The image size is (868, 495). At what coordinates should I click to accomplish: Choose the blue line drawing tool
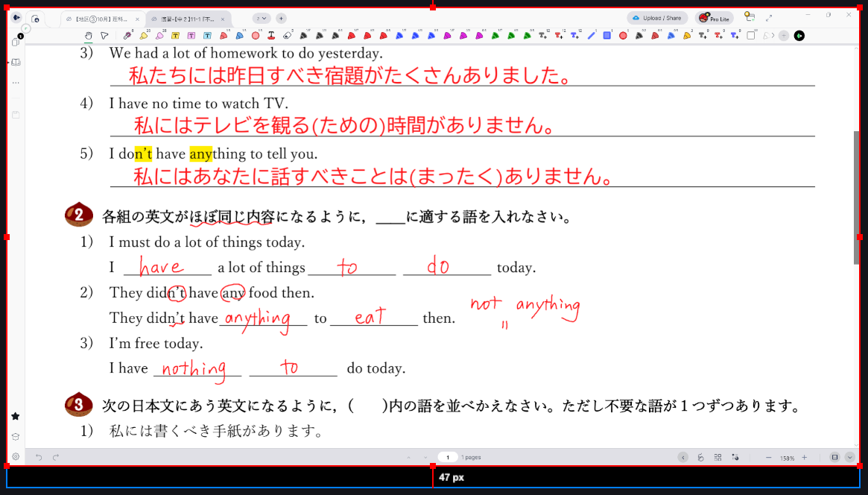[x=592, y=35]
